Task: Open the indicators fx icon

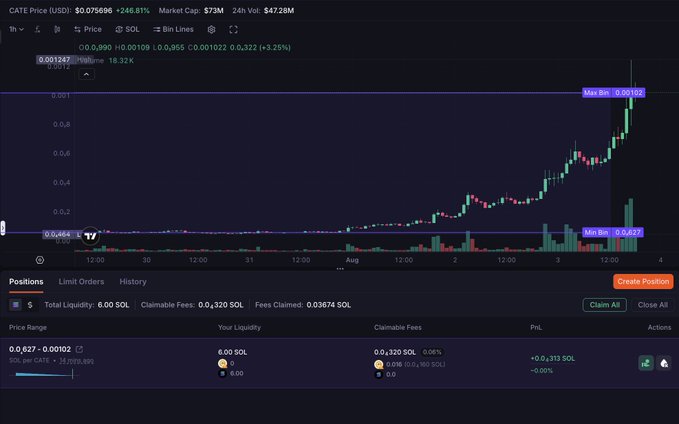Action: [38, 29]
